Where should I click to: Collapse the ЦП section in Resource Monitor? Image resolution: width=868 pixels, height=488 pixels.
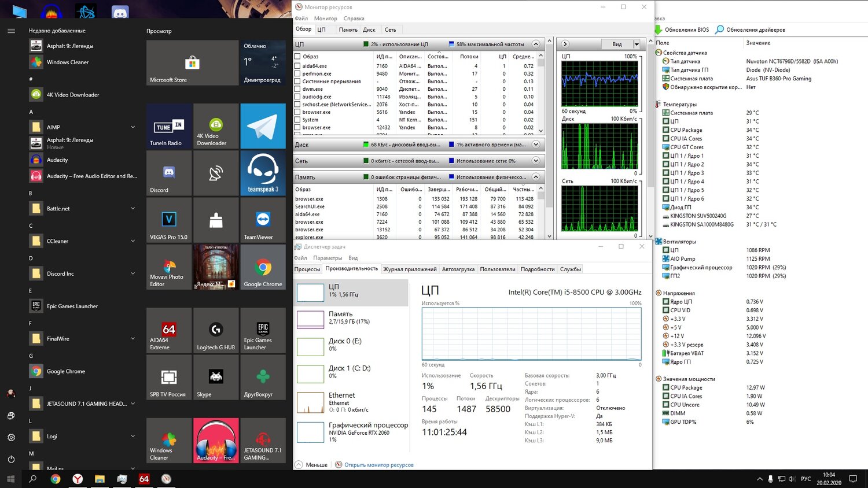point(536,44)
